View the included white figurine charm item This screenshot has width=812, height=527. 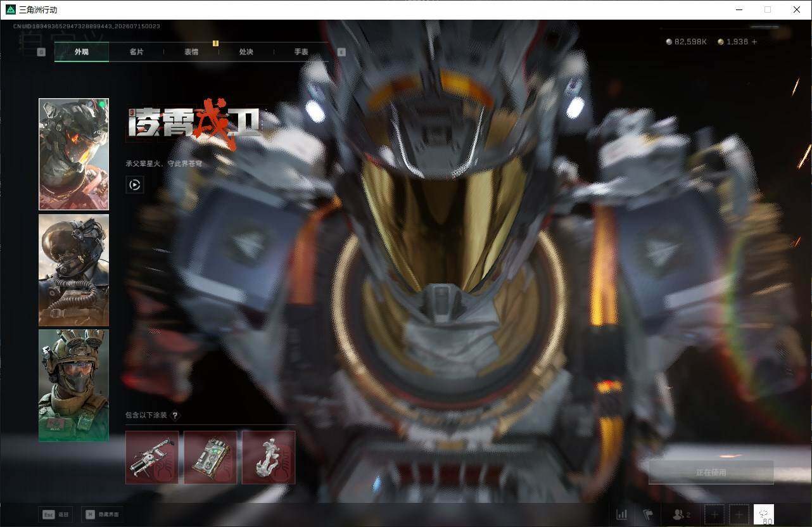269,457
